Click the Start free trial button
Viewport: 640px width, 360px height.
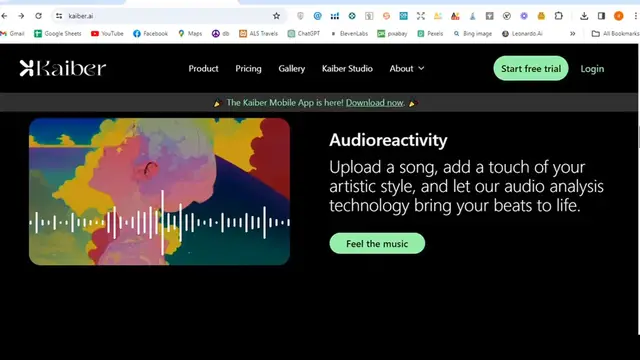tap(531, 68)
